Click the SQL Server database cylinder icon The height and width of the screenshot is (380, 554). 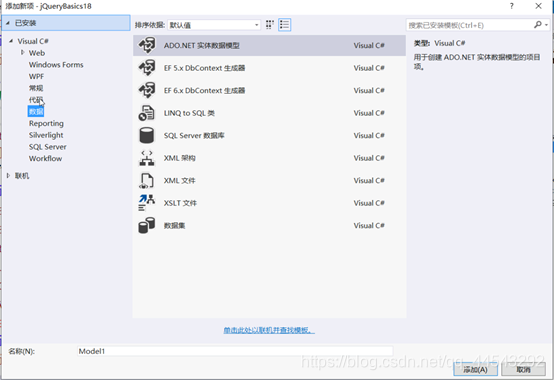147,135
